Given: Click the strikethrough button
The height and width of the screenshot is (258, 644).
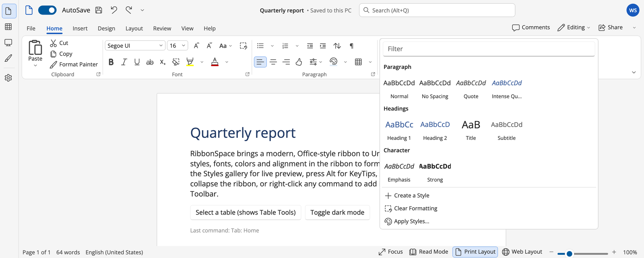Looking at the screenshot, I should click(x=150, y=62).
